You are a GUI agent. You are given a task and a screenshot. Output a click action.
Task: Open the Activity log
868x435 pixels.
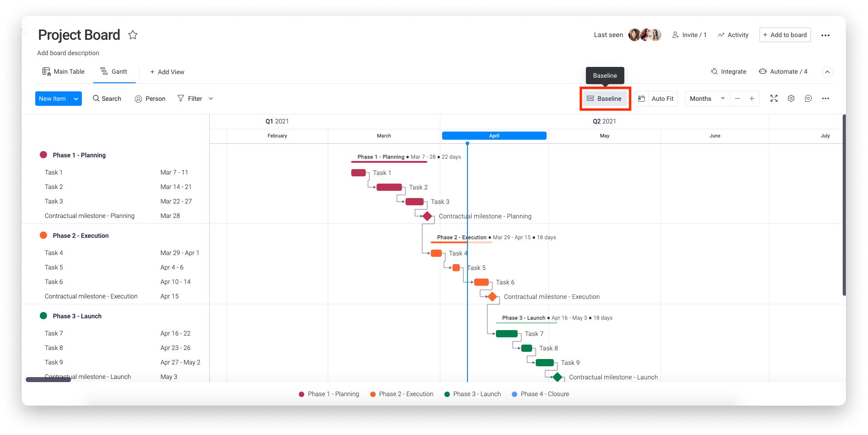(733, 35)
